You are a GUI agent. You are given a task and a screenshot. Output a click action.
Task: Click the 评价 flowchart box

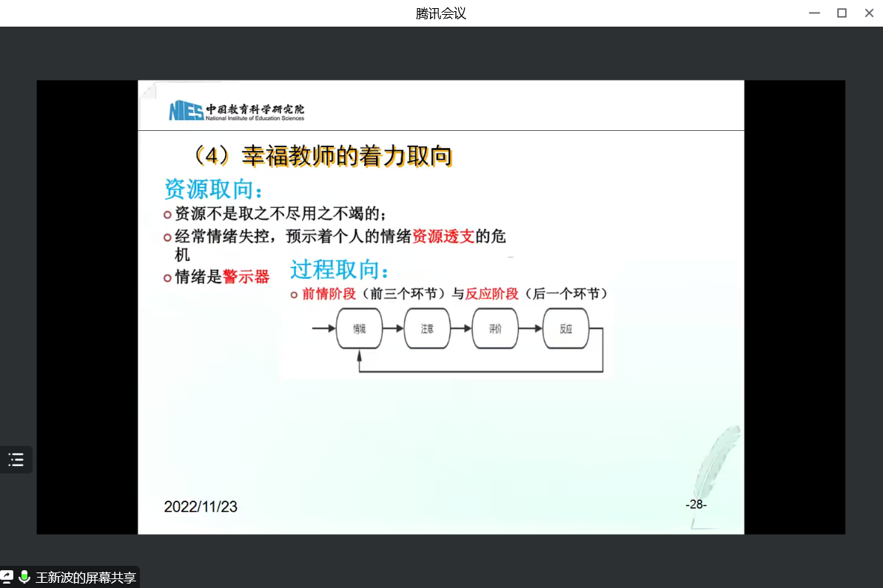(x=495, y=329)
